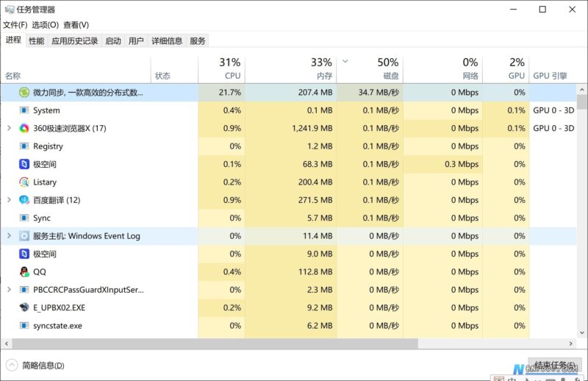Switch to the 性能 tab

(37, 41)
